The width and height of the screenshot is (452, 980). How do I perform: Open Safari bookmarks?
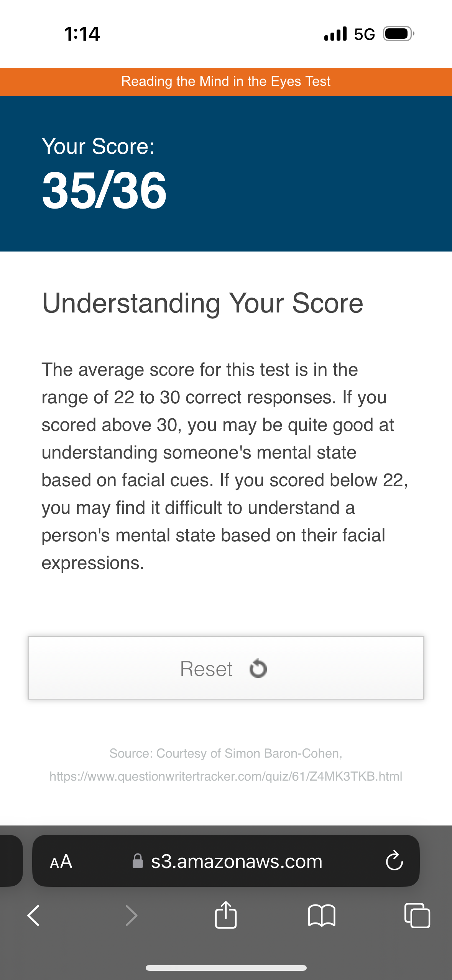click(322, 916)
